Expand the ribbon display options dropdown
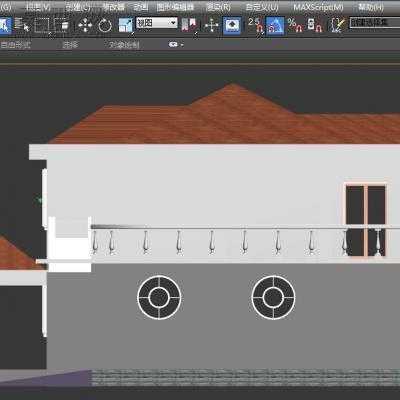 point(176,45)
